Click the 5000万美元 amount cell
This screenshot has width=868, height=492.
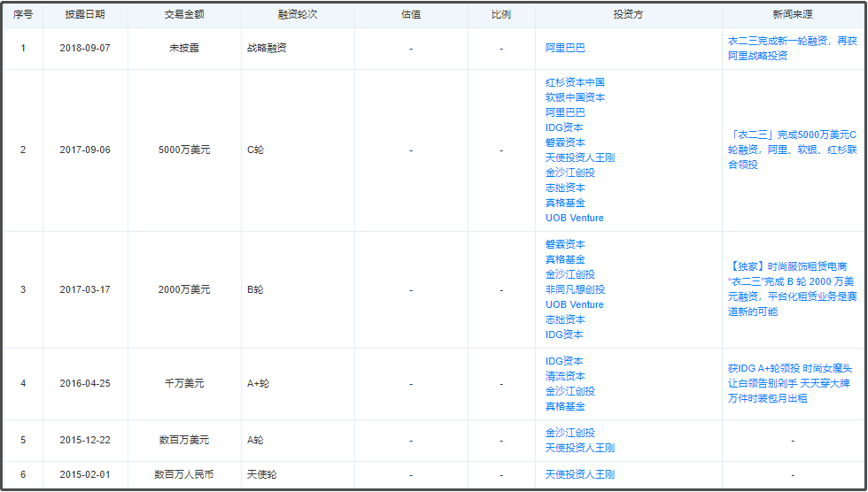point(184,150)
